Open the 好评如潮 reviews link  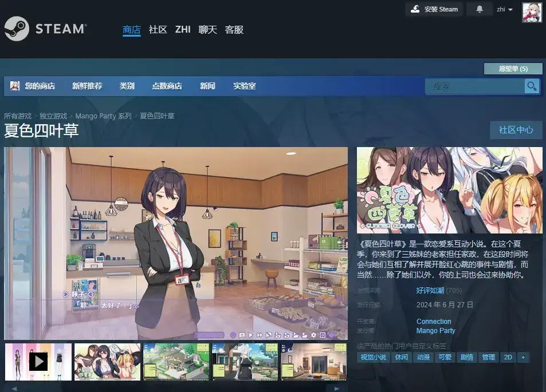tap(430, 291)
